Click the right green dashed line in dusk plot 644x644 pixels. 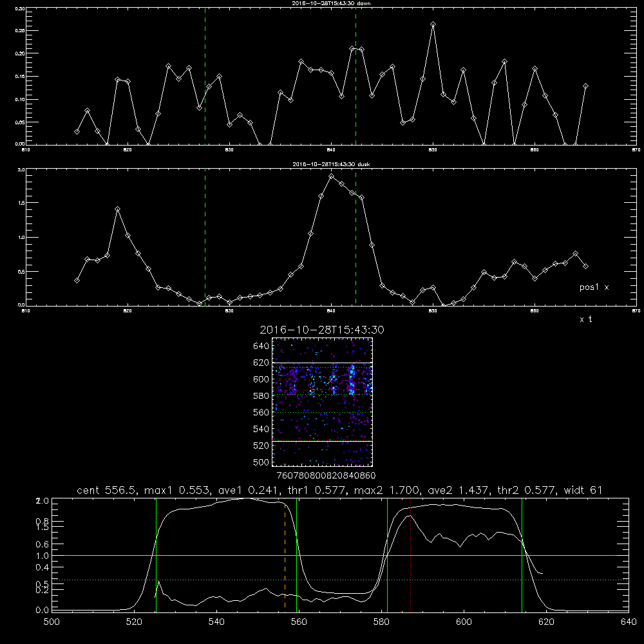pos(355,238)
